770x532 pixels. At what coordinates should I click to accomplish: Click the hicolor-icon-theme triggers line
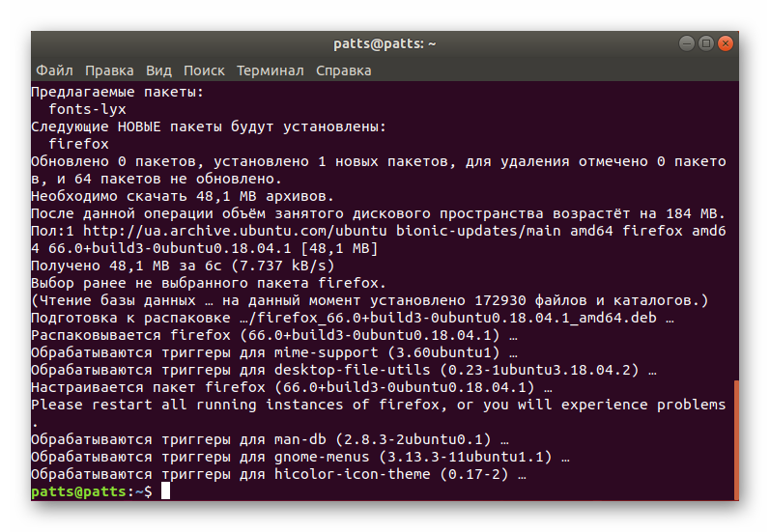[278, 474]
